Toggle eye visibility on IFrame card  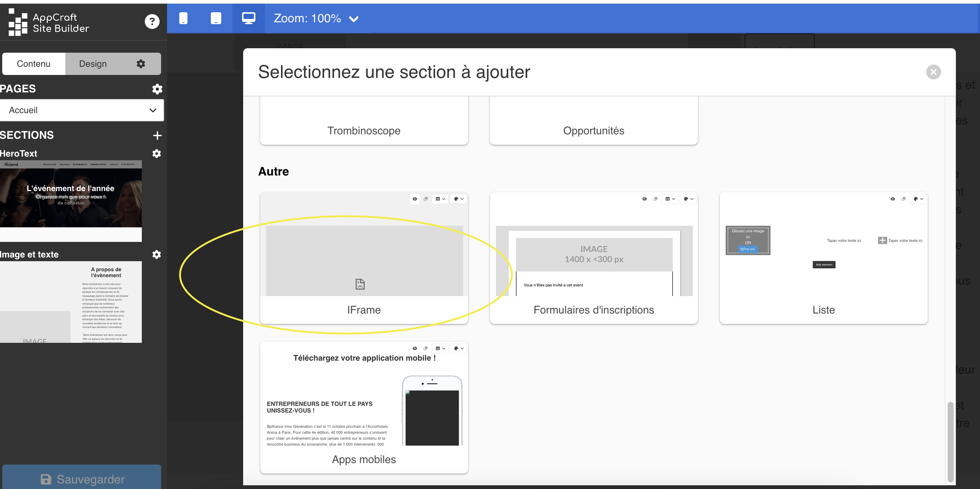tap(415, 199)
